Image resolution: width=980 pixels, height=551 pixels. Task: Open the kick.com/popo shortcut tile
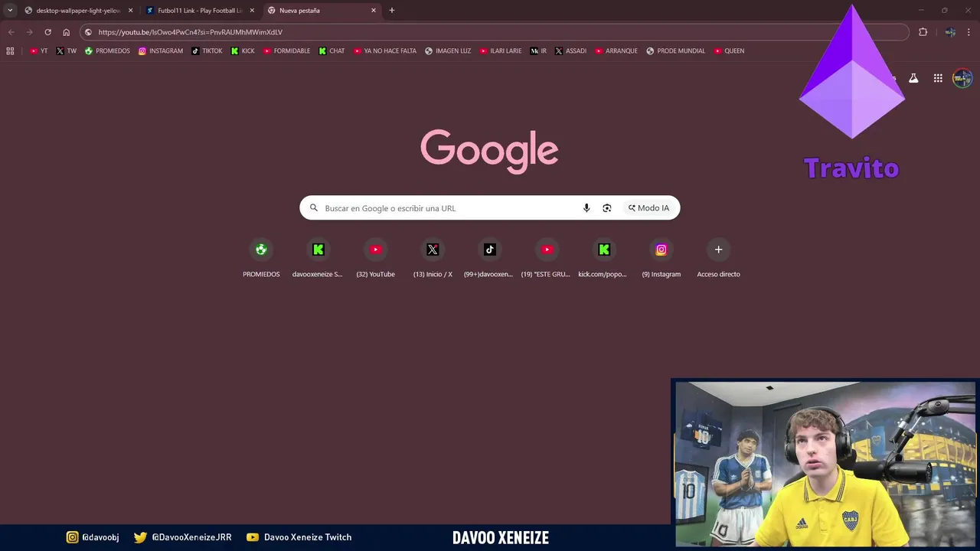click(603, 259)
